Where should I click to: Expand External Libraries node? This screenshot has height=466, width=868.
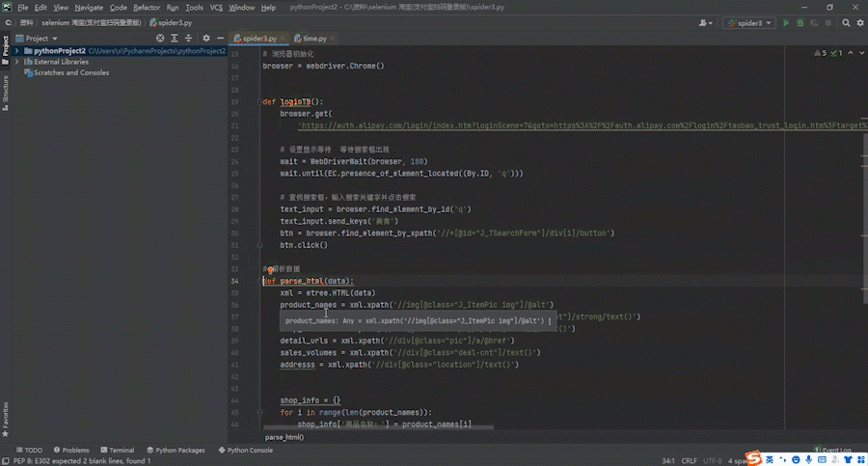tap(16, 62)
